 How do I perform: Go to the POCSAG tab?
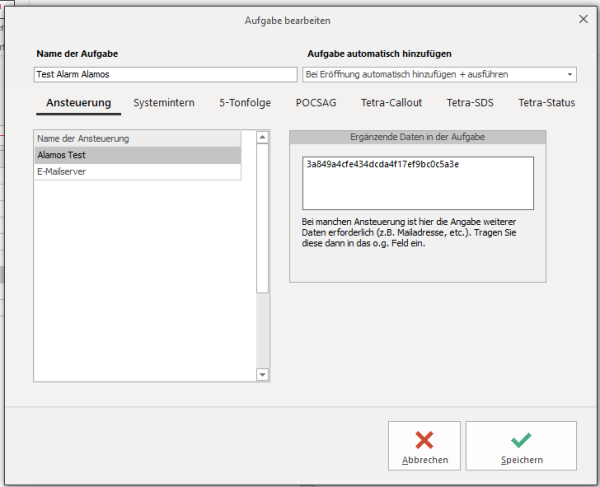(x=318, y=102)
